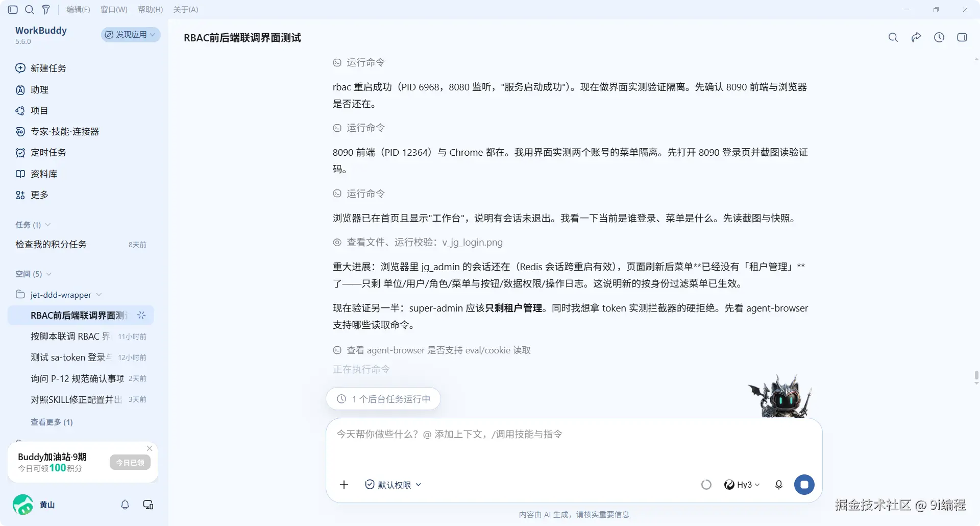Open the 资料库 book icon
Image resolution: width=980 pixels, height=526 pixels.
(20, 174)
